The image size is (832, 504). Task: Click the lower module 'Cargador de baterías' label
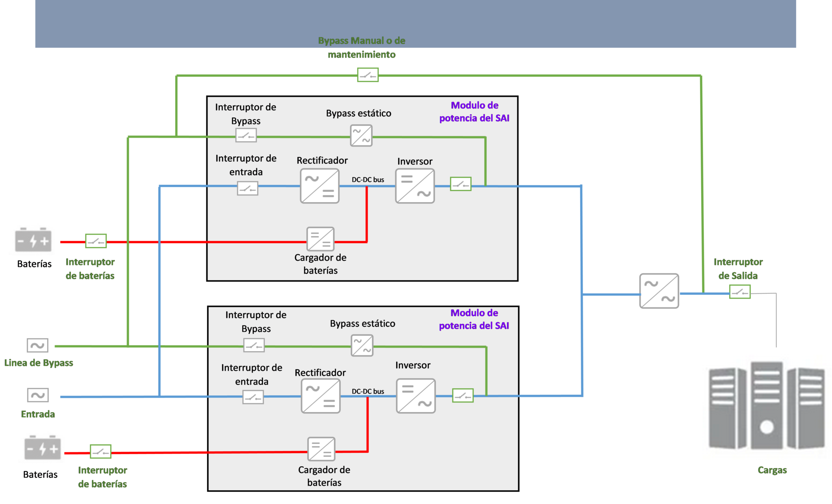click(324, 476)
